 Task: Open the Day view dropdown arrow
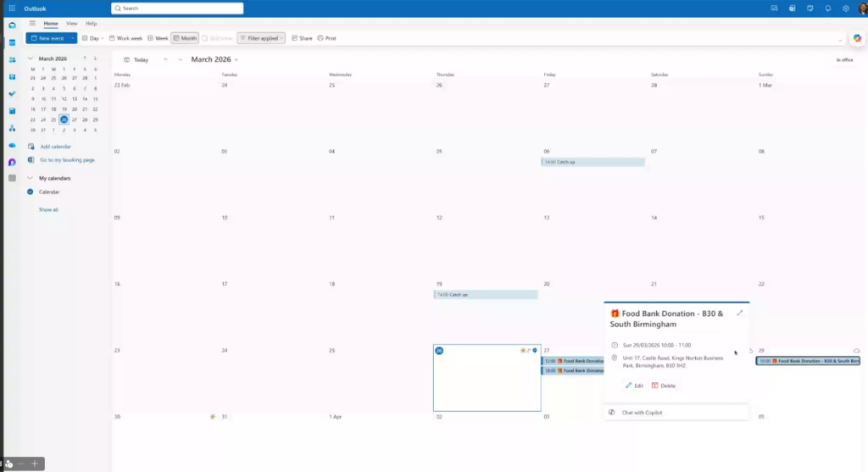103,38
